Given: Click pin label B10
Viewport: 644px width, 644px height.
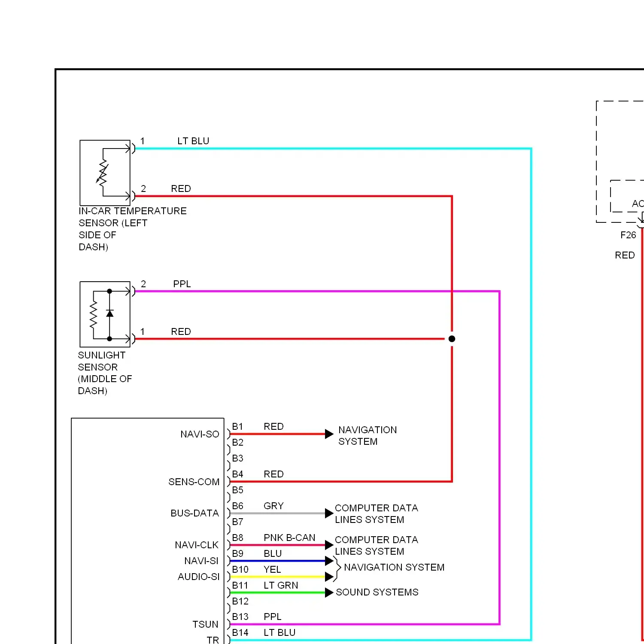Looking at the screenshot, I should click(x=240, y=569).
